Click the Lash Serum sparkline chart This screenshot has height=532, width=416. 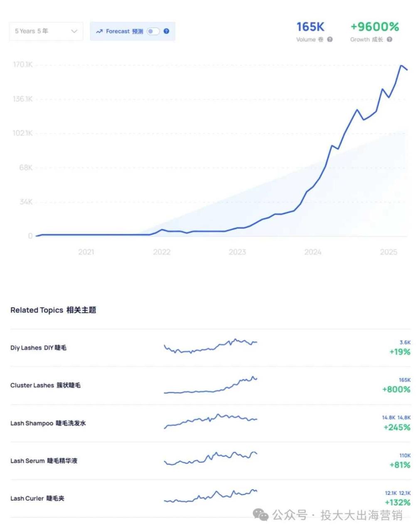pyautogui.click(x=211, y=458)
